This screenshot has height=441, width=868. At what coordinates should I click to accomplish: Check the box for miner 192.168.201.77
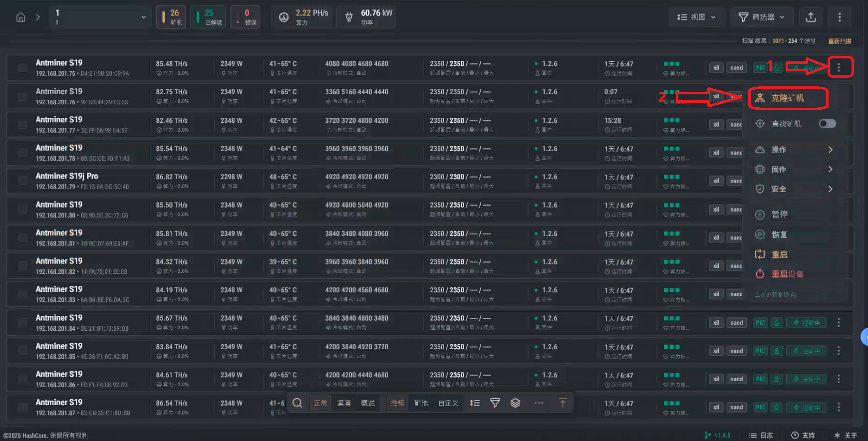coord(23,125)
